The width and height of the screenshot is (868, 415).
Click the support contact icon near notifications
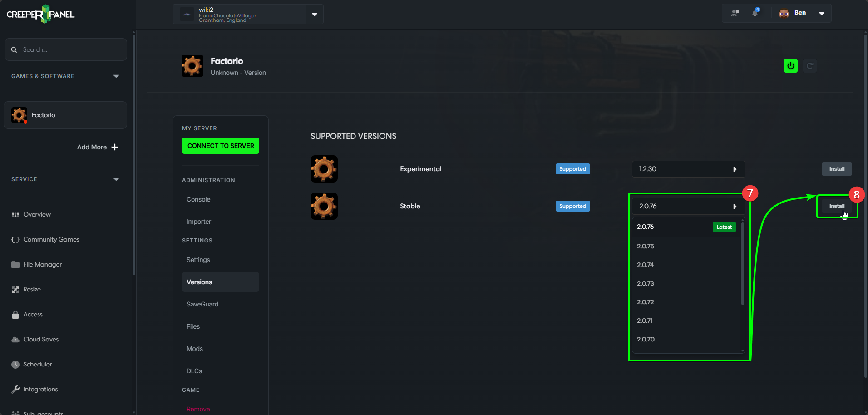tap(734, 13)
